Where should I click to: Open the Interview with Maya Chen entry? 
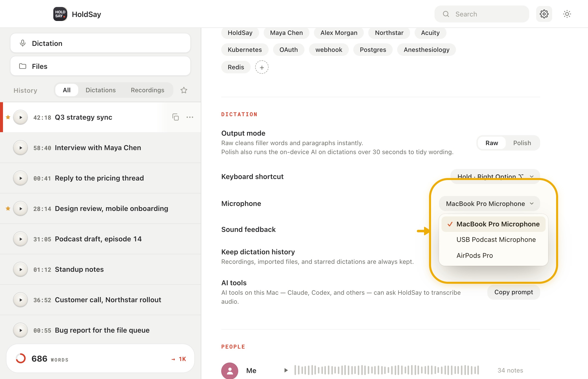coord(100,148)
